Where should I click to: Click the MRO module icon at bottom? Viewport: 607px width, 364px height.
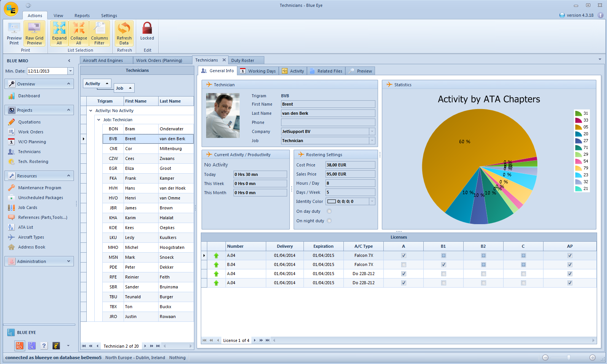pos(19,345)
